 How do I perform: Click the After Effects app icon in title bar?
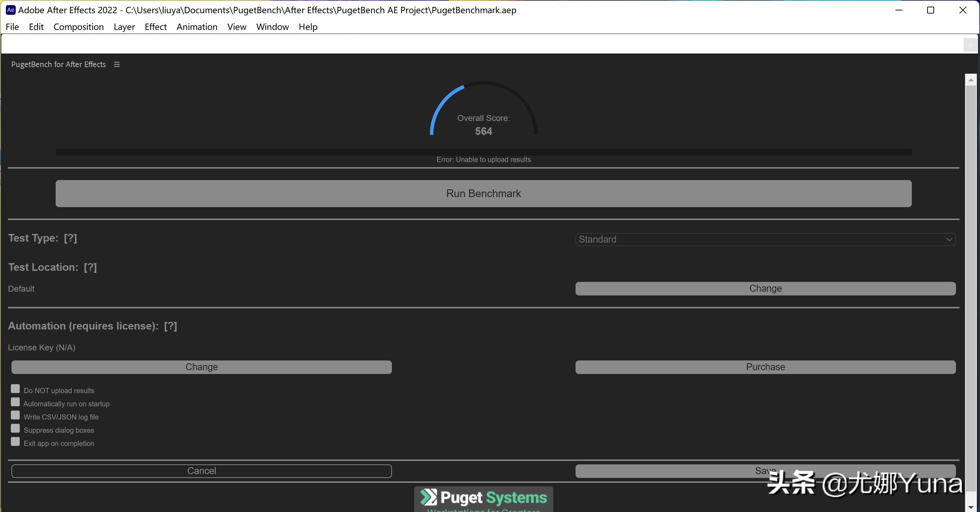pyautogui.click(x=10, y=10)
